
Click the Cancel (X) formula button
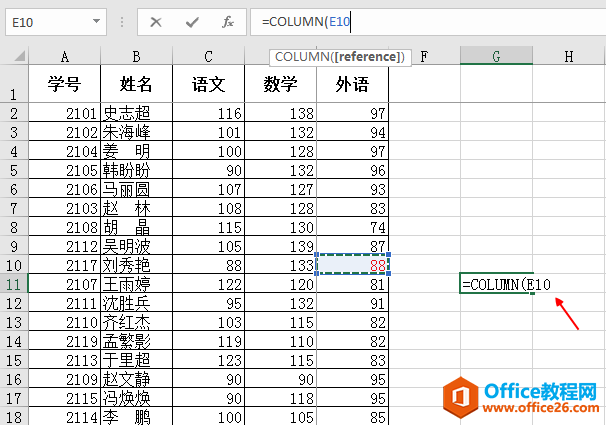156,21
